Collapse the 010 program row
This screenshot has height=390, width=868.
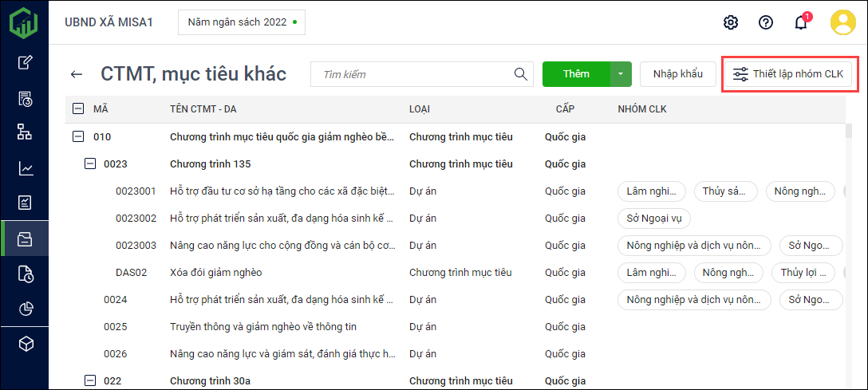[x=78, y=137]
